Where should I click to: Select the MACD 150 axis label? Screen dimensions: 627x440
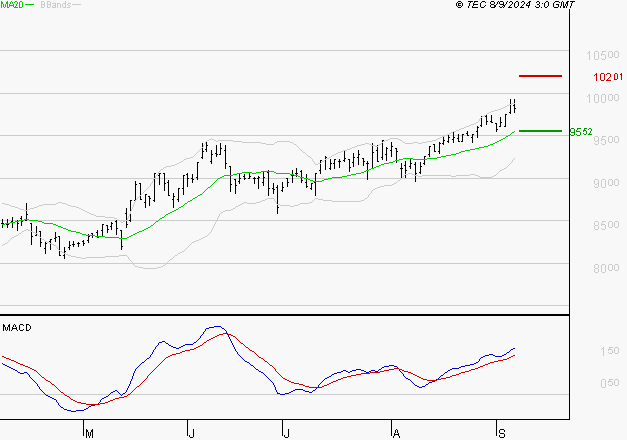tap(610, 351)
